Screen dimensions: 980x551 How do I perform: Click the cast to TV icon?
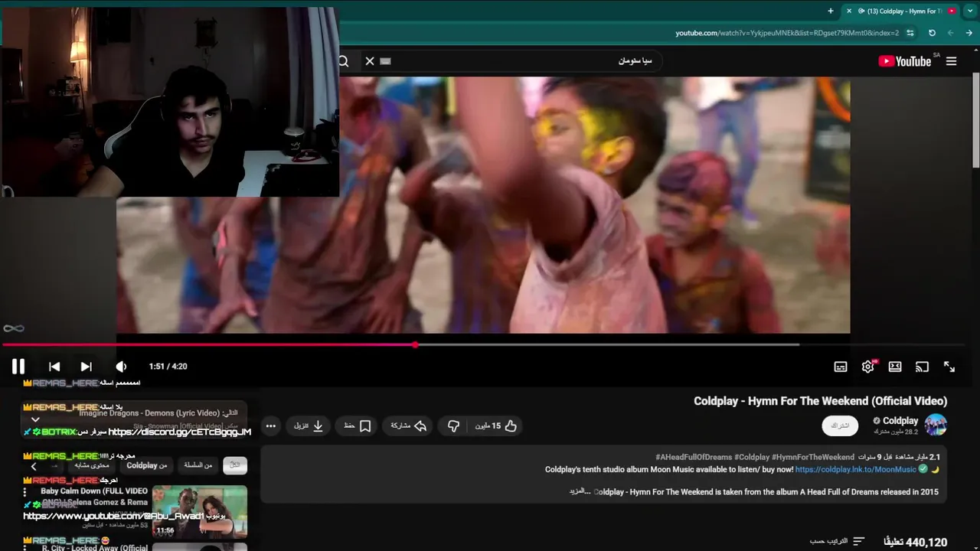922,367
